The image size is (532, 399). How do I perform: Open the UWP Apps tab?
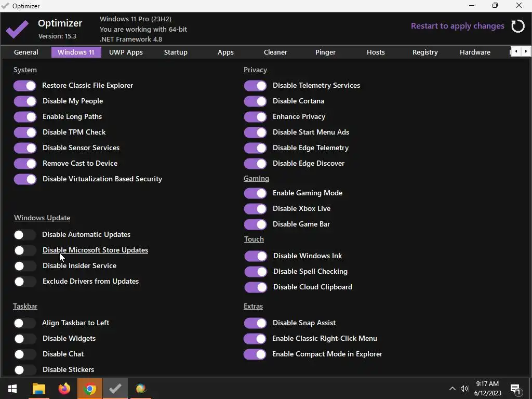tap(126, 52)
